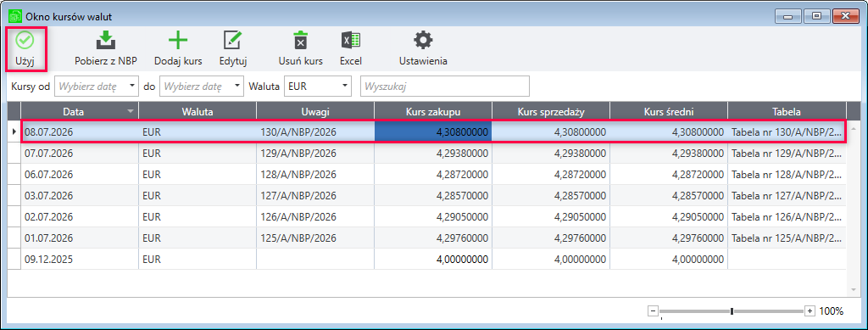Click Kurs zakupu cell 4,28570000
This screenshot has height=330, width=868.
coord(433,195)
